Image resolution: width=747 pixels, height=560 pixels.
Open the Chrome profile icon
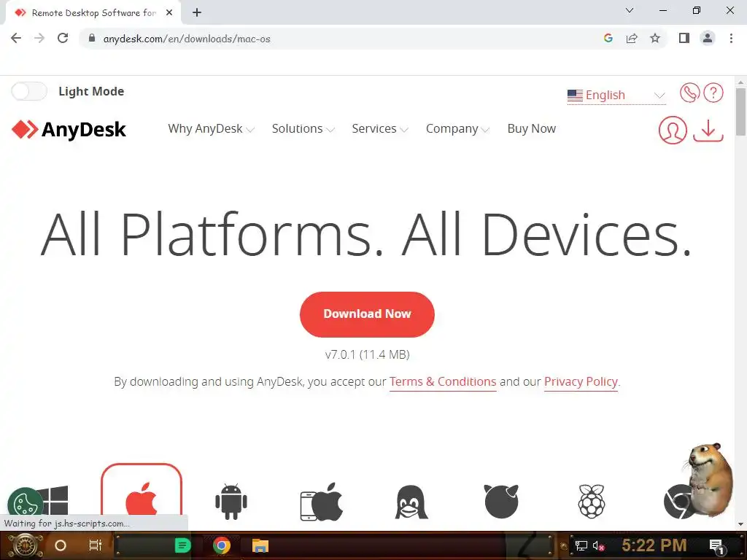pos(708,38)
